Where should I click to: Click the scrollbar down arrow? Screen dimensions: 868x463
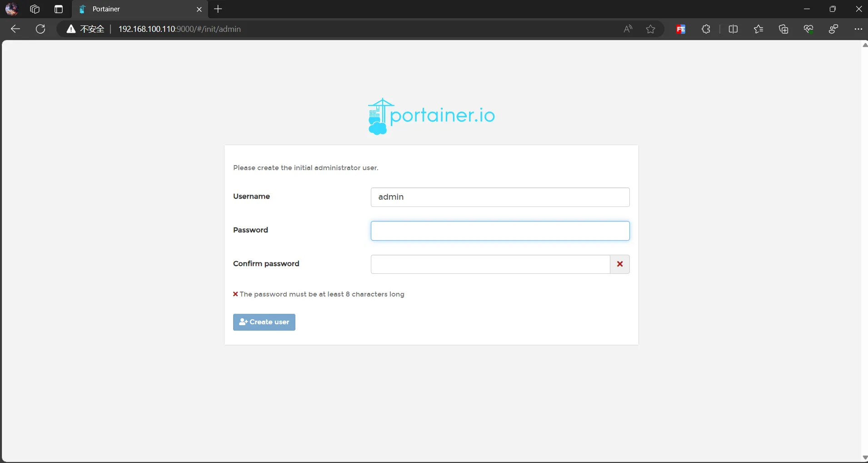864,458
